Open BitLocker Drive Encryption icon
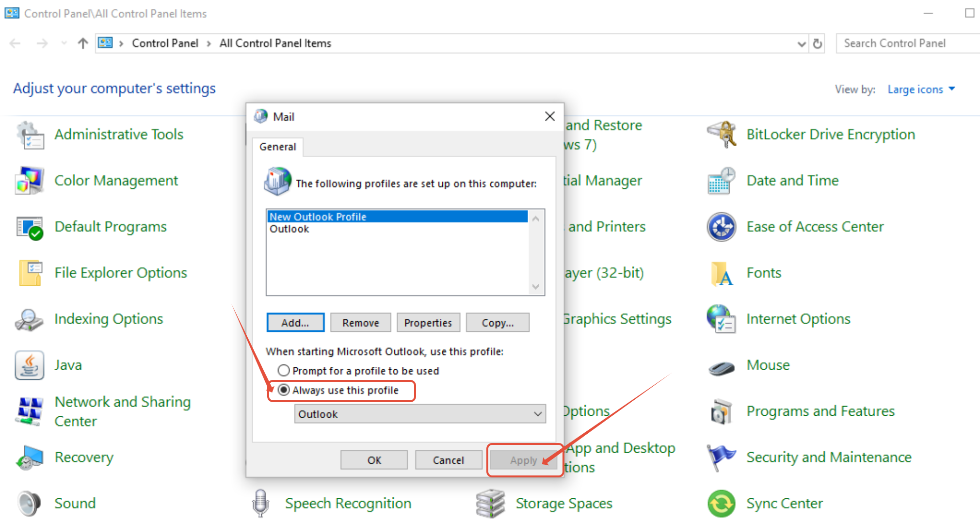 tap(722, 135)
